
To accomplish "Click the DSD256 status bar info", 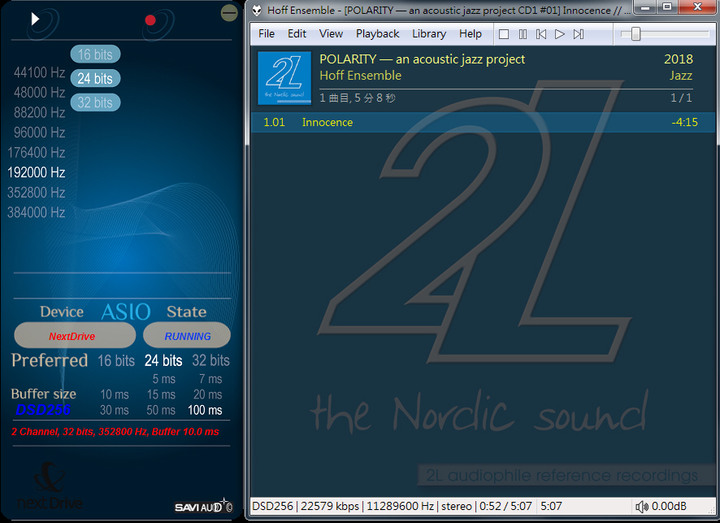I will point(272,506).
